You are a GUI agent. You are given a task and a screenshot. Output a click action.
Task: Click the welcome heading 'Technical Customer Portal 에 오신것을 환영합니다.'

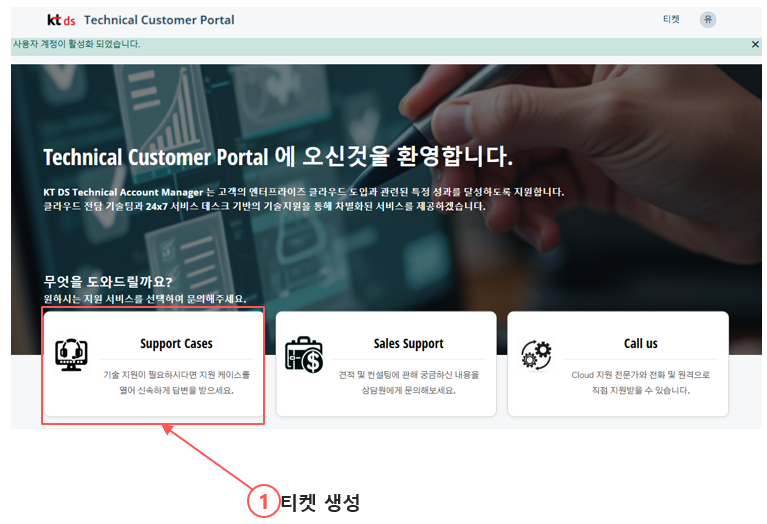pyautogui.click(x=278, y=157)
